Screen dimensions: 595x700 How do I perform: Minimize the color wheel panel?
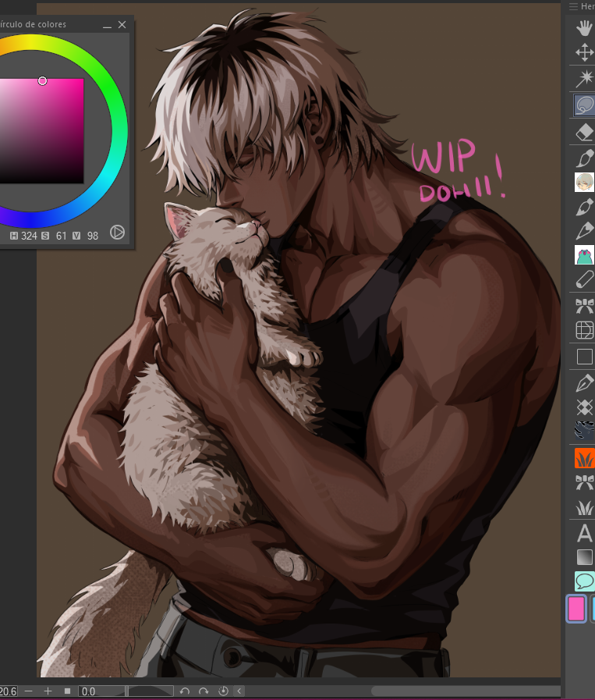pos(107,26)
